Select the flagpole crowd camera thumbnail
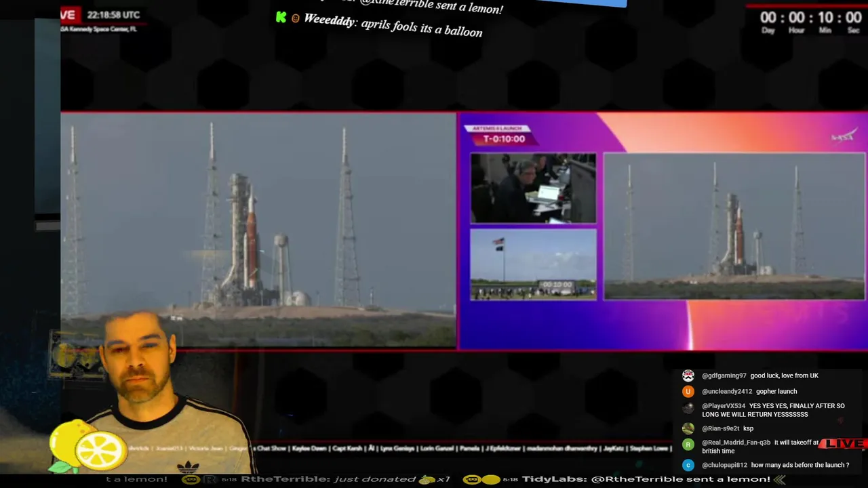 click(533, 264)
